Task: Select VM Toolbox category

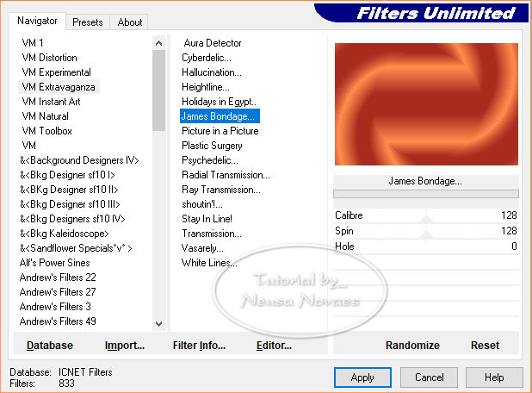Action: (x=46, y=131)
